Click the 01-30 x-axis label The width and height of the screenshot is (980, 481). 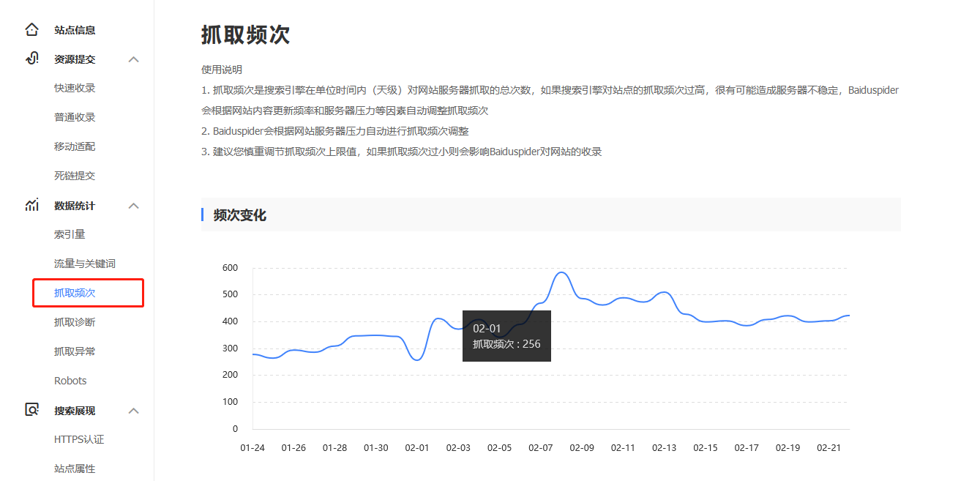tap(376, 447)
